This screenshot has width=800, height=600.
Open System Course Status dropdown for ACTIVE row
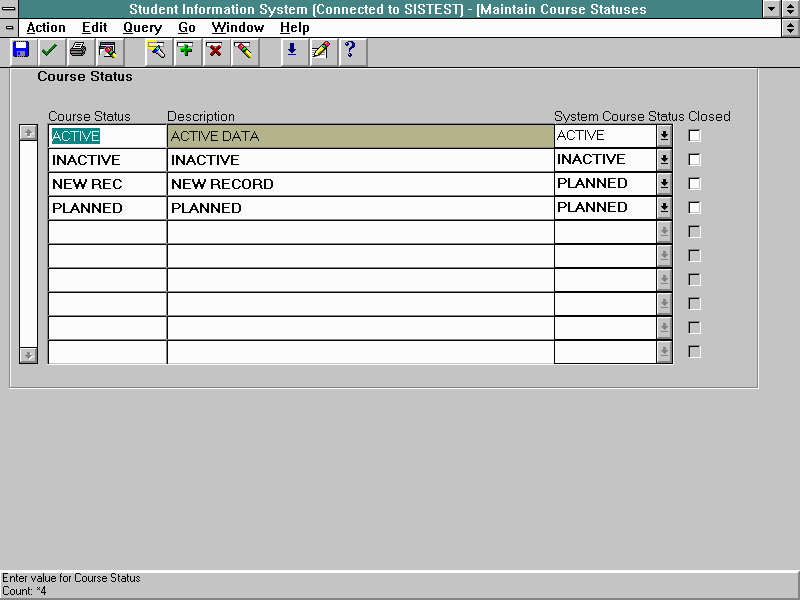pyautogui.click(x=664, y=136)
